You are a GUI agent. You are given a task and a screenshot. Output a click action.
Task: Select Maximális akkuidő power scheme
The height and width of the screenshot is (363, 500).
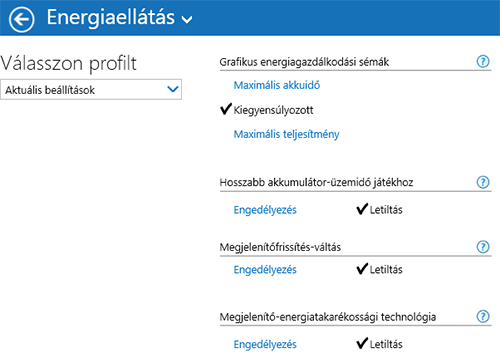(x=277, y=85)
